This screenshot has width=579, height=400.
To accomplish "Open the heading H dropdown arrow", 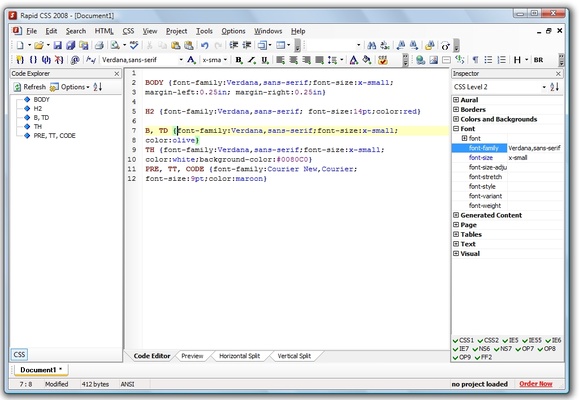I will click(x=527, y=60).
